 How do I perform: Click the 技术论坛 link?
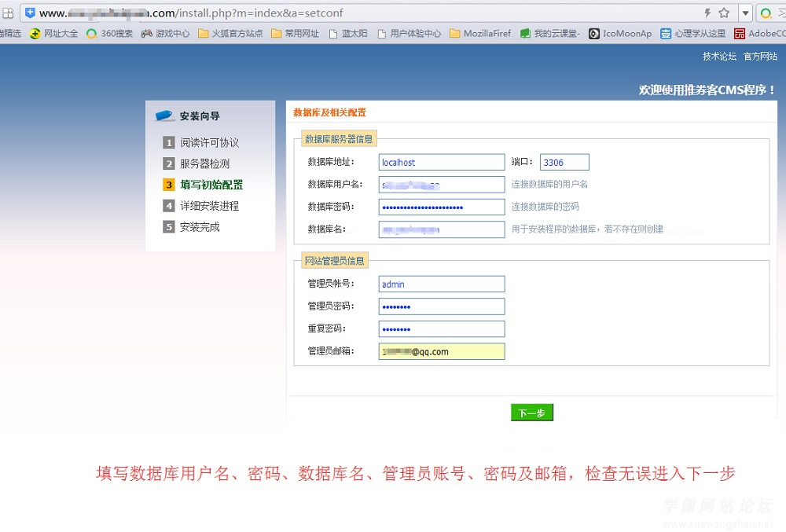pos(719,57)
